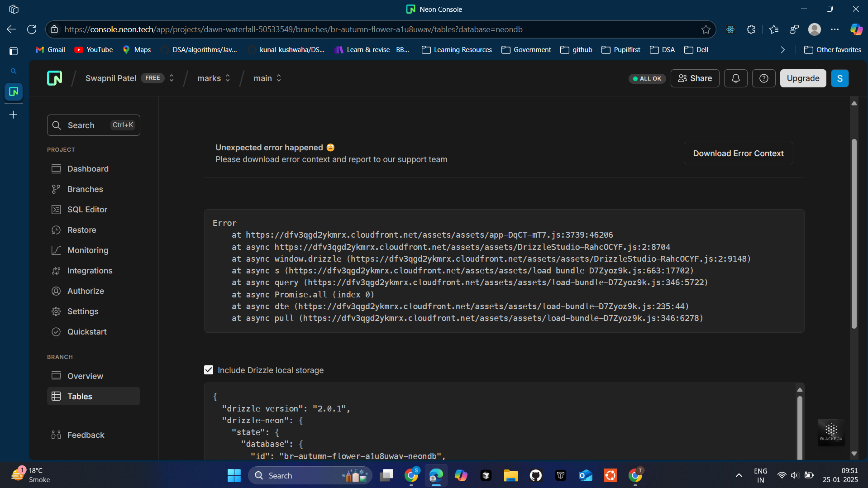868x488 pixels.
Task: Open the Learning Resources bookmark folder
Action: 457,50
